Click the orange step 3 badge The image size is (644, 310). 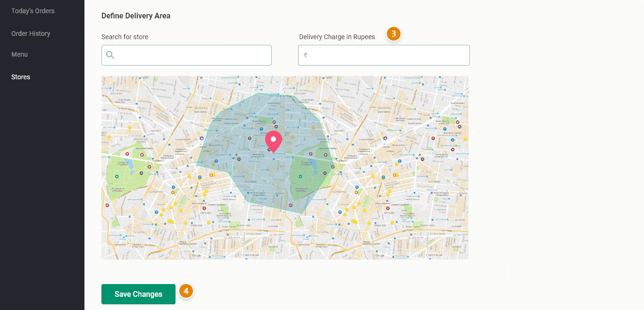tap(393, 34)
